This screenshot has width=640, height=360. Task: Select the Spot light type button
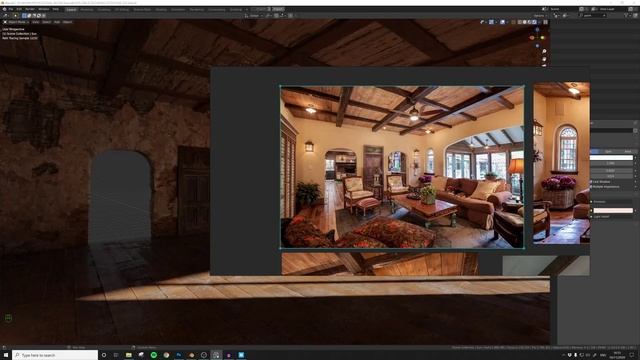tap(608, 151)
